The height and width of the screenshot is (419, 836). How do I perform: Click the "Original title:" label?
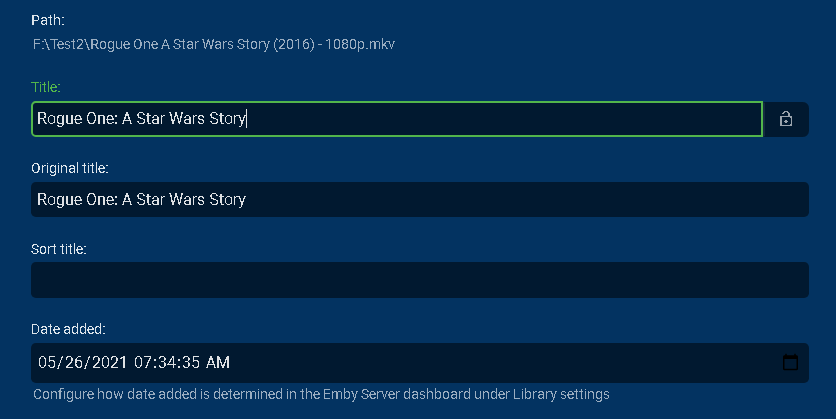point(70,168)
